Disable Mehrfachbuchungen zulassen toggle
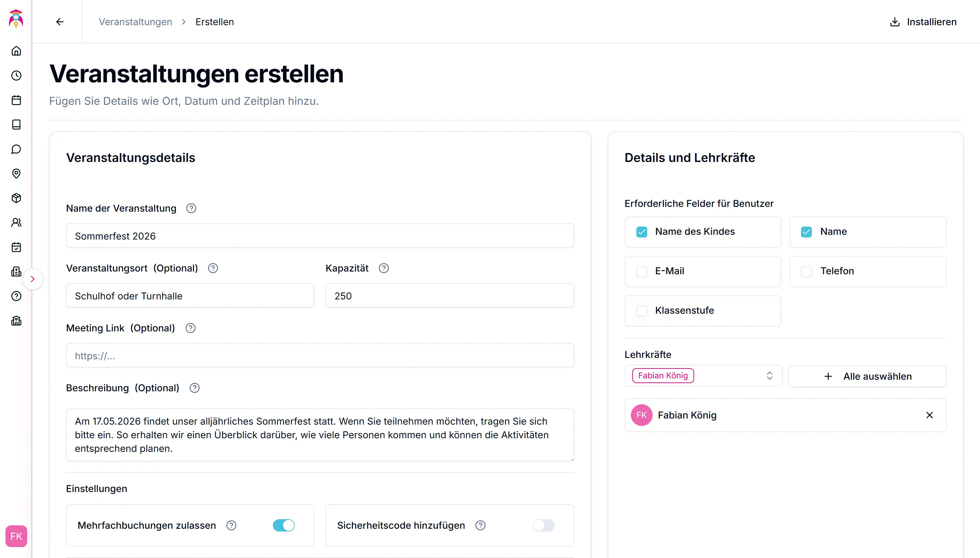This screenshot has height=558, width=980. (x=283, y=525)
